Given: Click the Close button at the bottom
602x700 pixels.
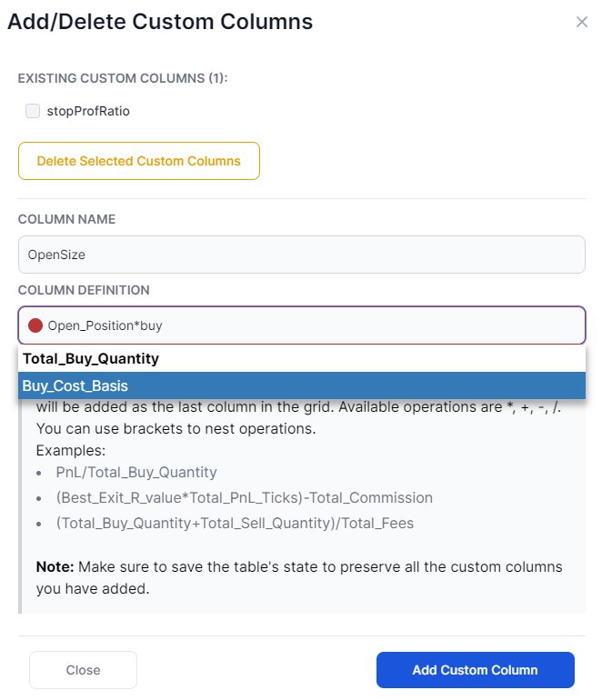Looking at the screenshot, I should pyautogui.click(x=83, y=670).
